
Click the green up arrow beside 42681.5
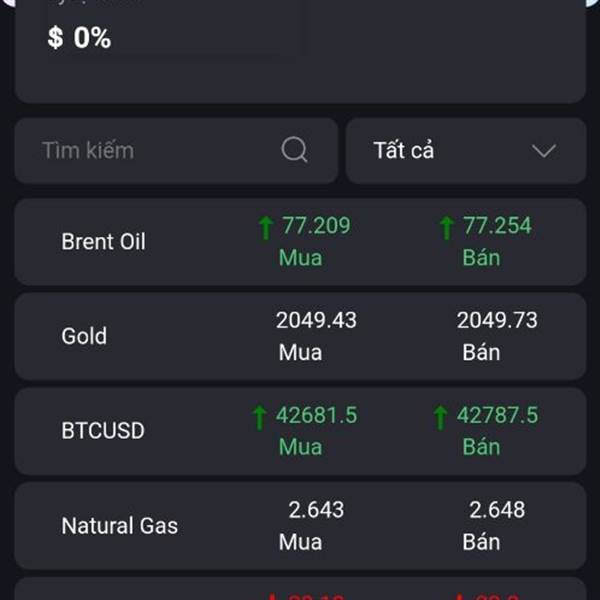pyautogui.click(x=259, y=417)
